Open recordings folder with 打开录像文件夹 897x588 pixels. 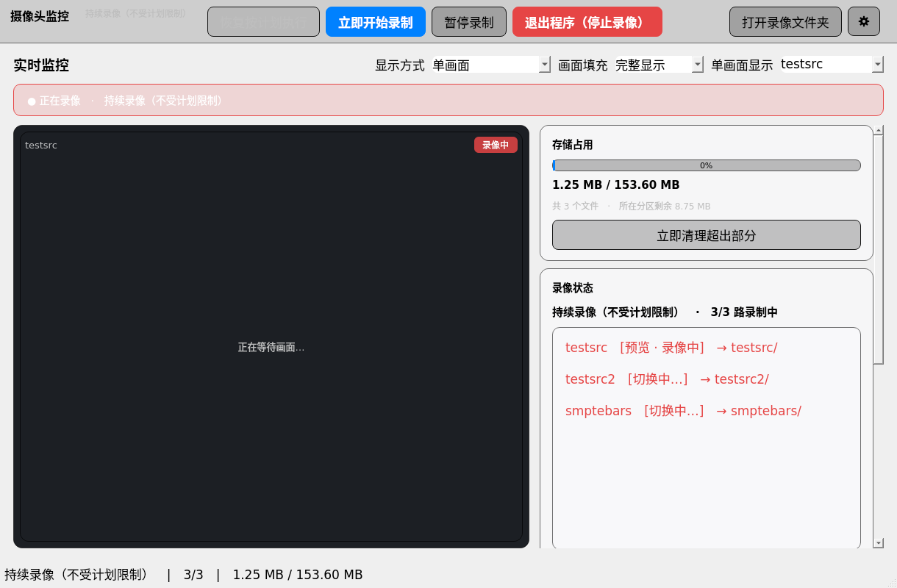tap(785, 22)
